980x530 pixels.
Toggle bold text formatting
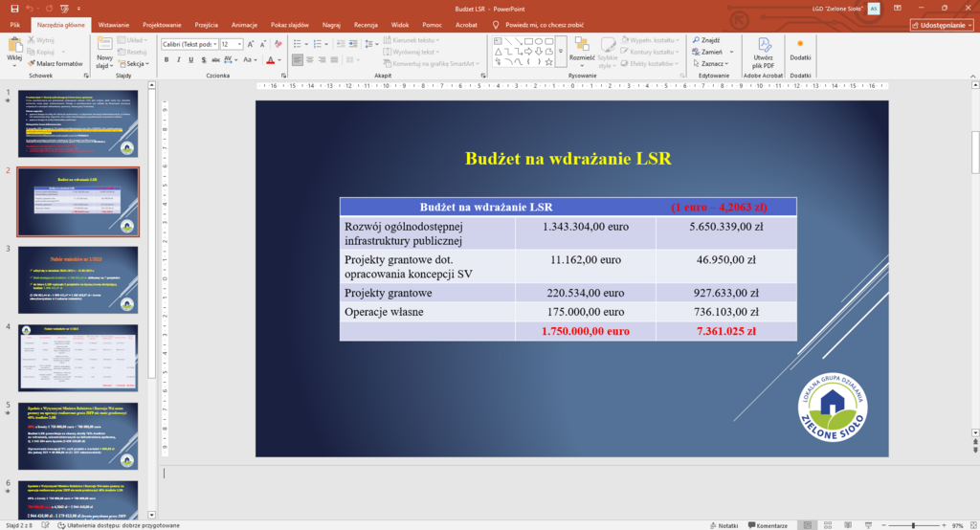point(166,59)
